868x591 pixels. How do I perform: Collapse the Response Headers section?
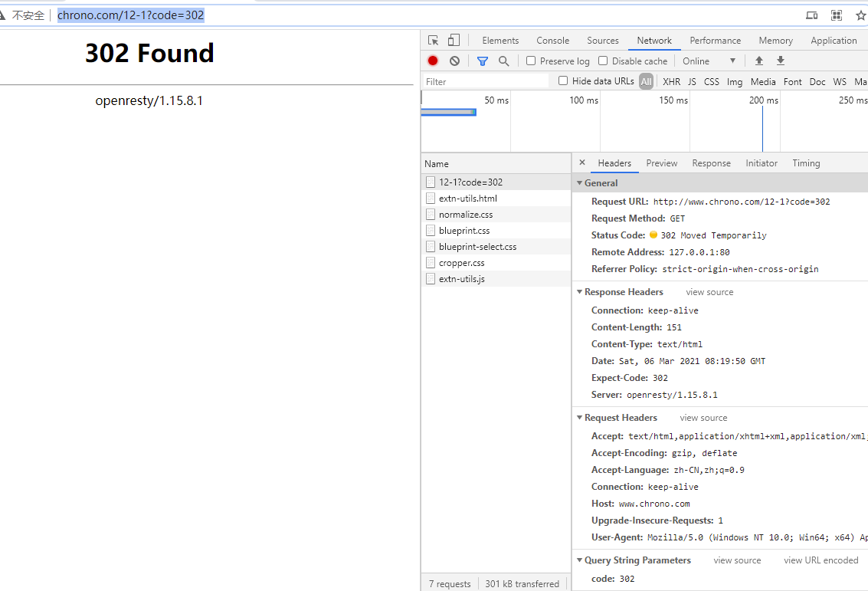(580, 292)
